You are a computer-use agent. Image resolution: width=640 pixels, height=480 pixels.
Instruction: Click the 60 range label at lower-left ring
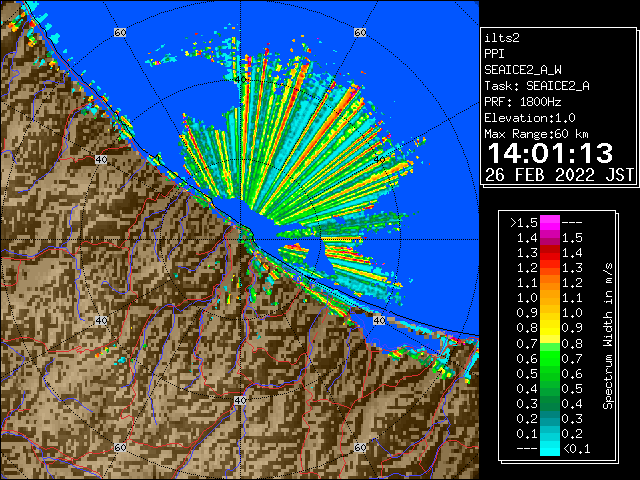click(120, 447)
